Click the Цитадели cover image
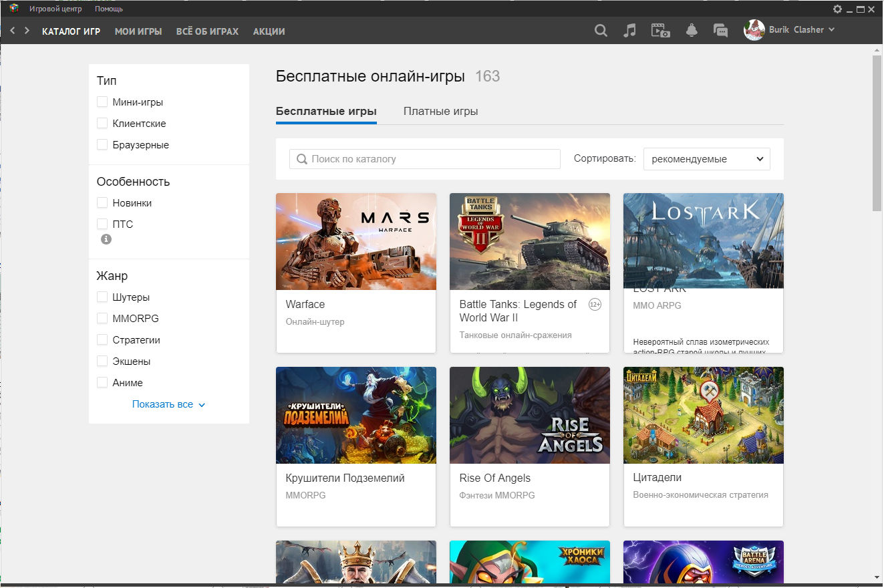 pos(704,415)
